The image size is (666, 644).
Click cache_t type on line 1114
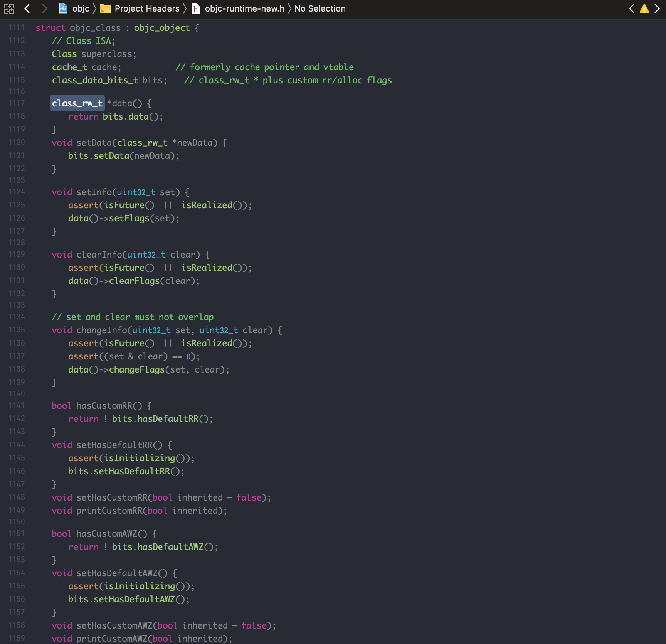click(x=70, y=67)
